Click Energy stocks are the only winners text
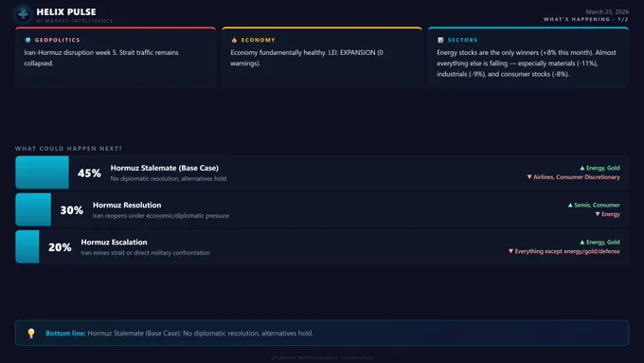Viewport: 644px width, 363px height. [x=527, y=64]
